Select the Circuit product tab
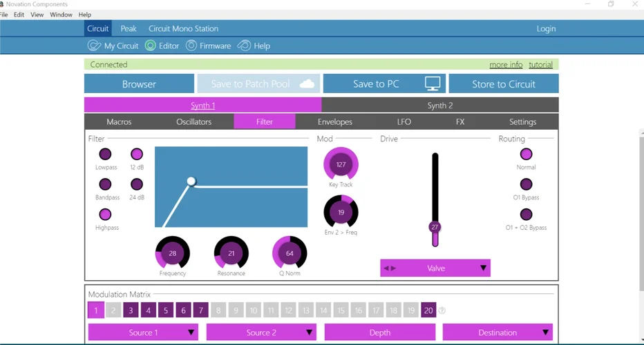The image size is (644, 345). 97,29
